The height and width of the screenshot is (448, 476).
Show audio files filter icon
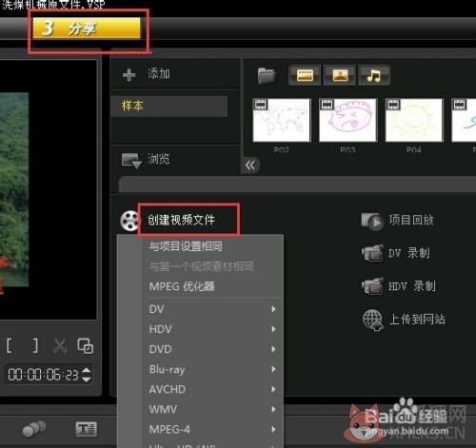pos(374,75)
